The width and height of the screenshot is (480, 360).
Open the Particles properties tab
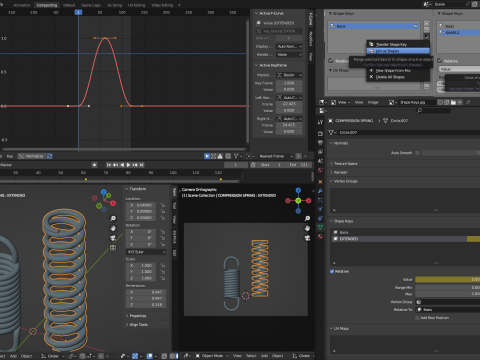coord(320,200)
